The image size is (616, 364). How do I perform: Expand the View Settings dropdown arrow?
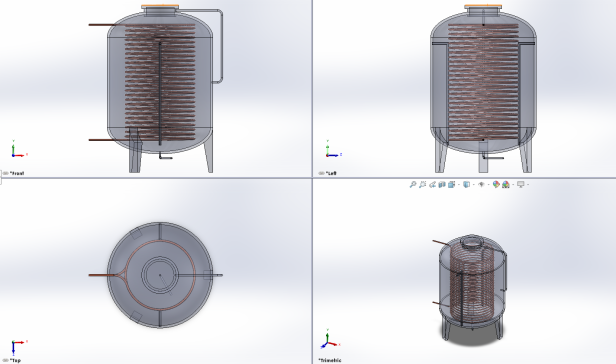[x=528, y=185]
